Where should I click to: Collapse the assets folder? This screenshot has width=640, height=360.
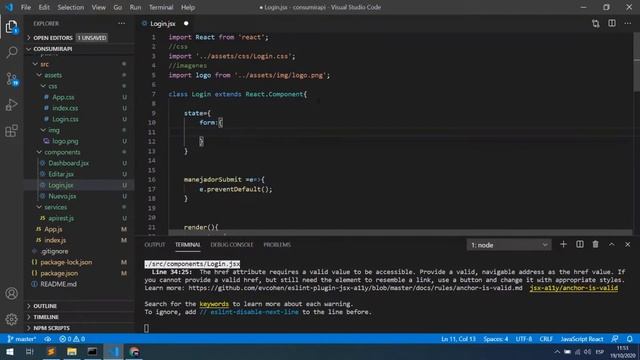80,75
